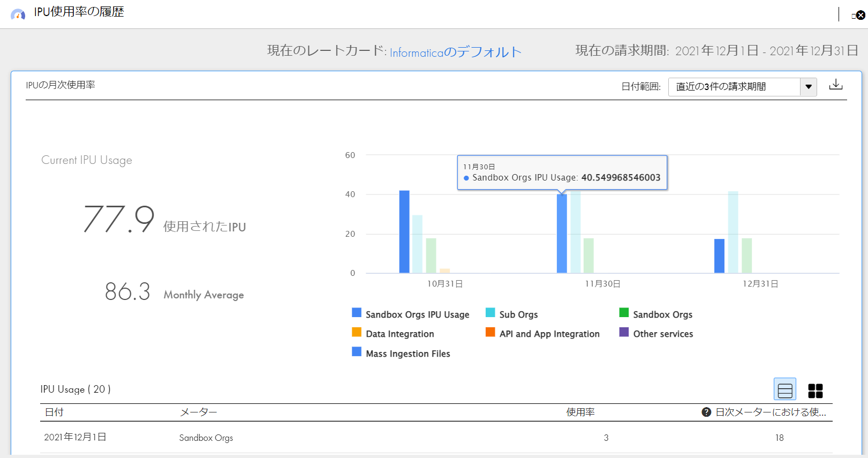This screenshot has height=458, width=868.
Task: Click the usage value 3 in table
Action: coord(606,438)
